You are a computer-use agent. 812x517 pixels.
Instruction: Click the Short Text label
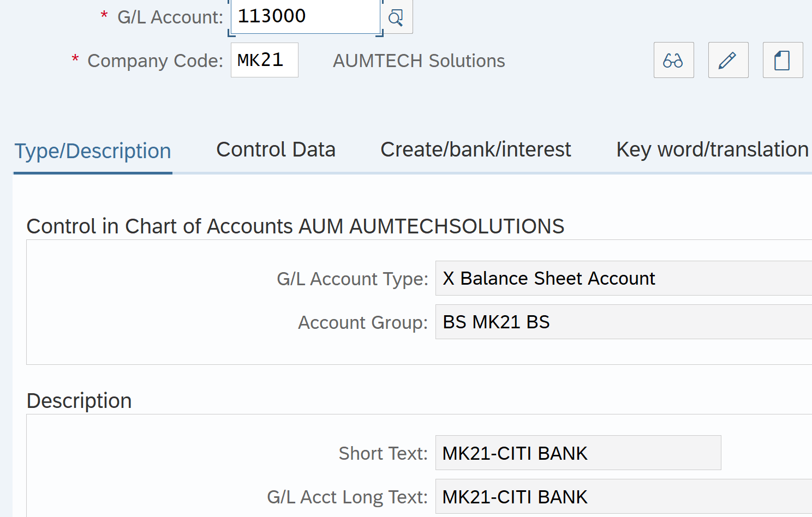point(383,453)
